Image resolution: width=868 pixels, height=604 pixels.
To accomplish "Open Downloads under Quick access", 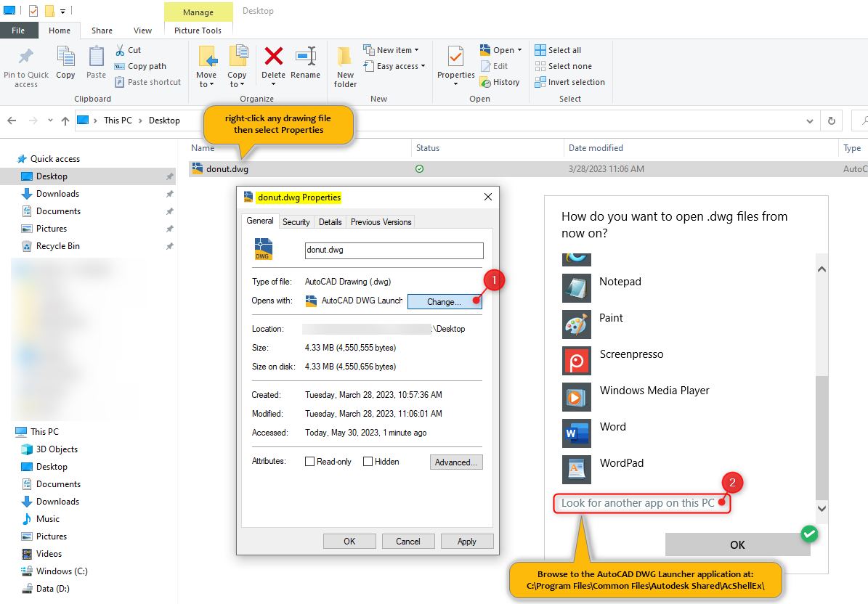I will click(x=57, y=194).
